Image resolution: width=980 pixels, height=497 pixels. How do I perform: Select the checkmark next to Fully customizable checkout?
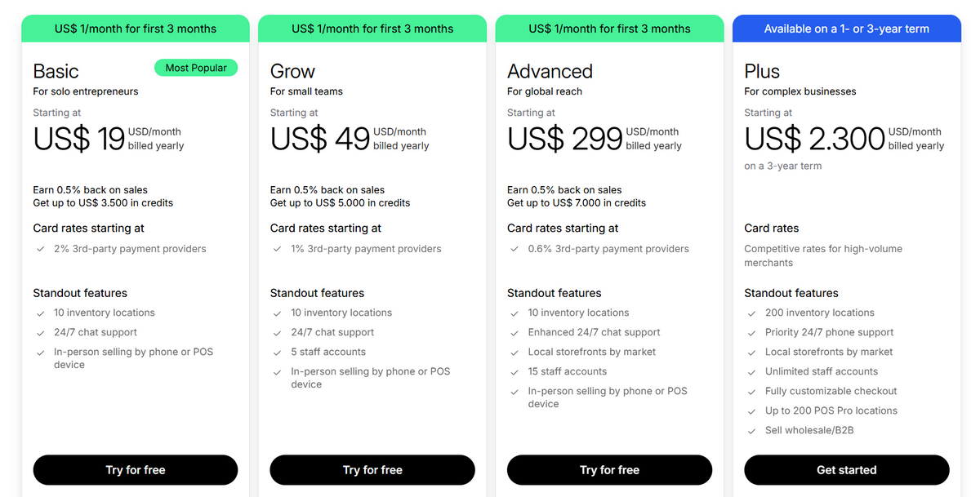tap(751, 391)
